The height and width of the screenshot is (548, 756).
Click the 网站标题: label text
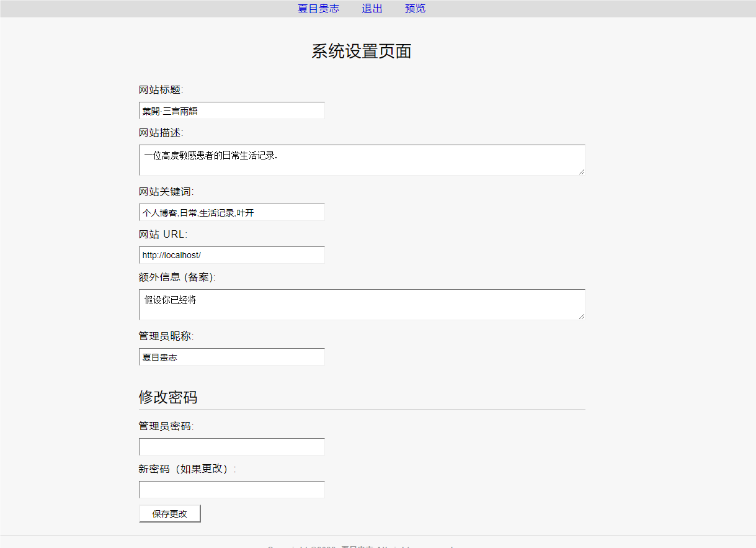[161, 90]
